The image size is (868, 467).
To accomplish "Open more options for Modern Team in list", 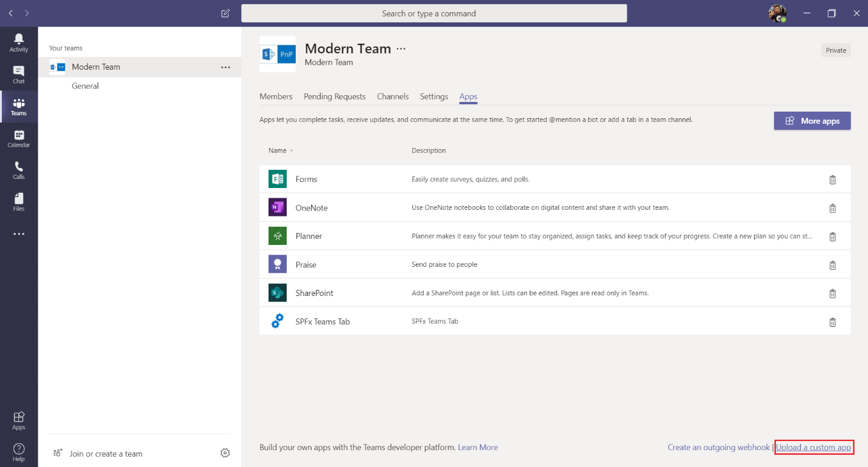I will coord(225,67).
